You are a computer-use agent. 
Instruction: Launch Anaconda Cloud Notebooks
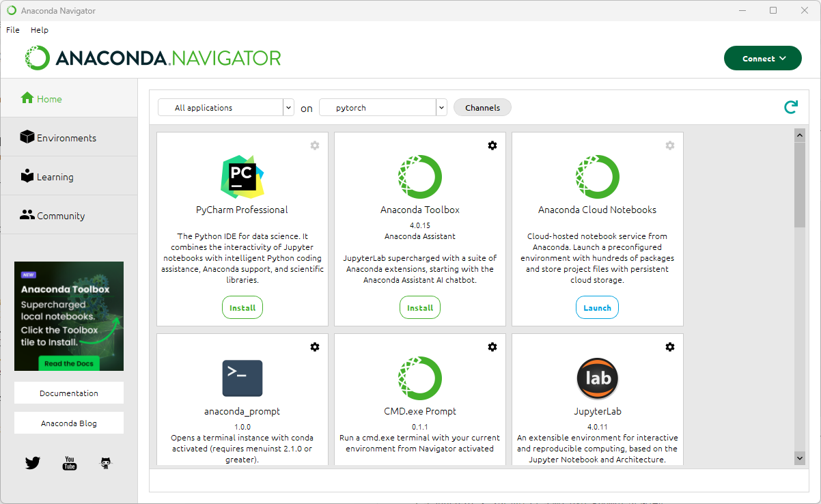point(598,308)
